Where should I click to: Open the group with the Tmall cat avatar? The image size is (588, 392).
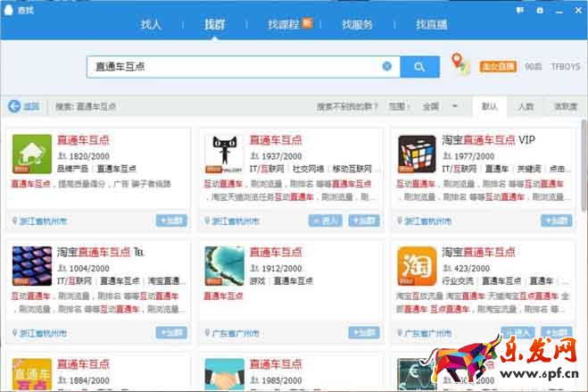[224, 154]
